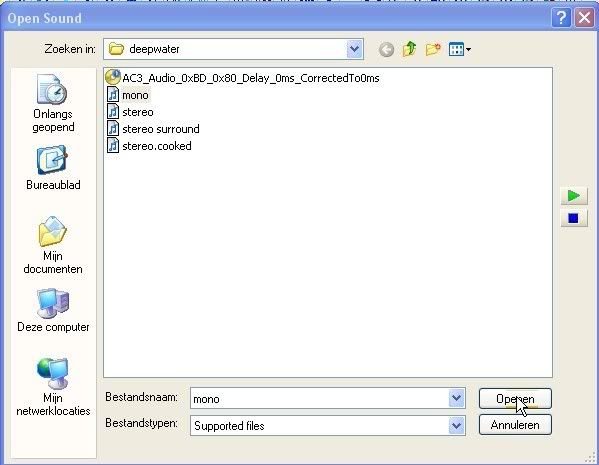599x465 pixels.
Task: Play the selected sound preview
Action: pyautogui.click(x=574, y=196)
